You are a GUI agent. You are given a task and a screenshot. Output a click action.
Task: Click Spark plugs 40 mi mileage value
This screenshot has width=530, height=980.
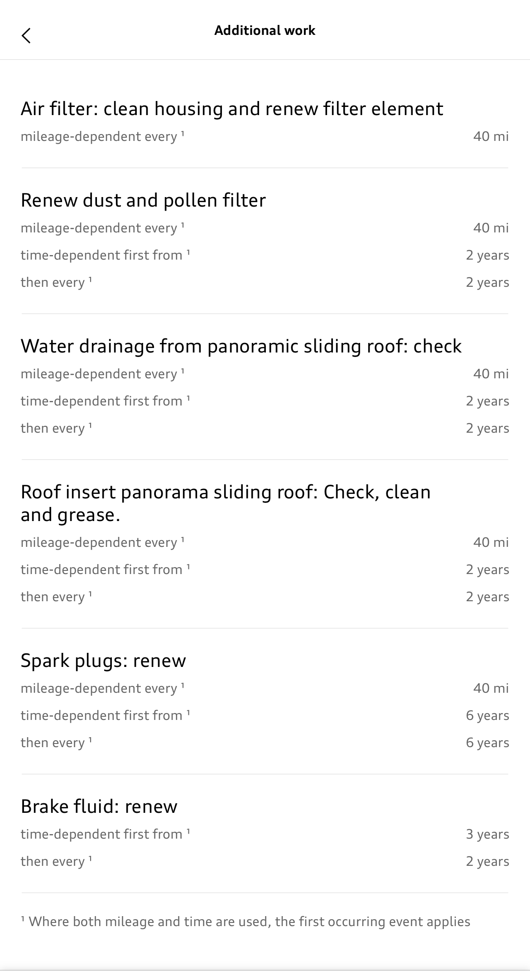(491, 688)
